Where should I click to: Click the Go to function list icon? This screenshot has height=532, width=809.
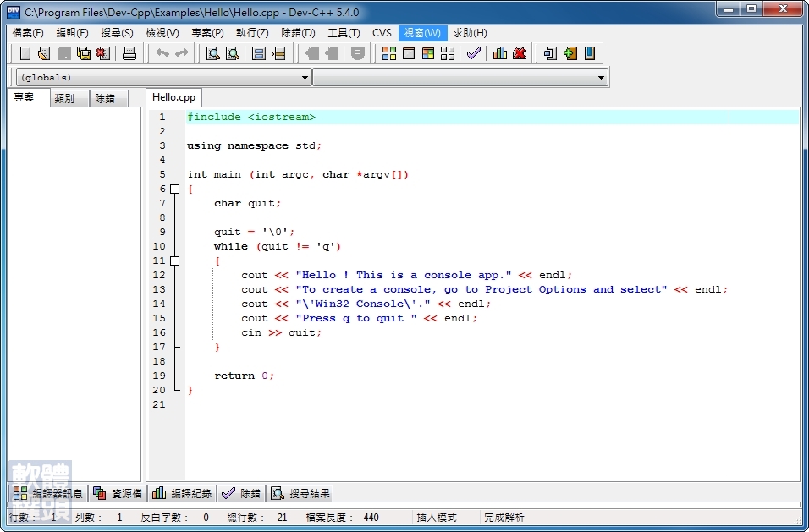(258, 53)
